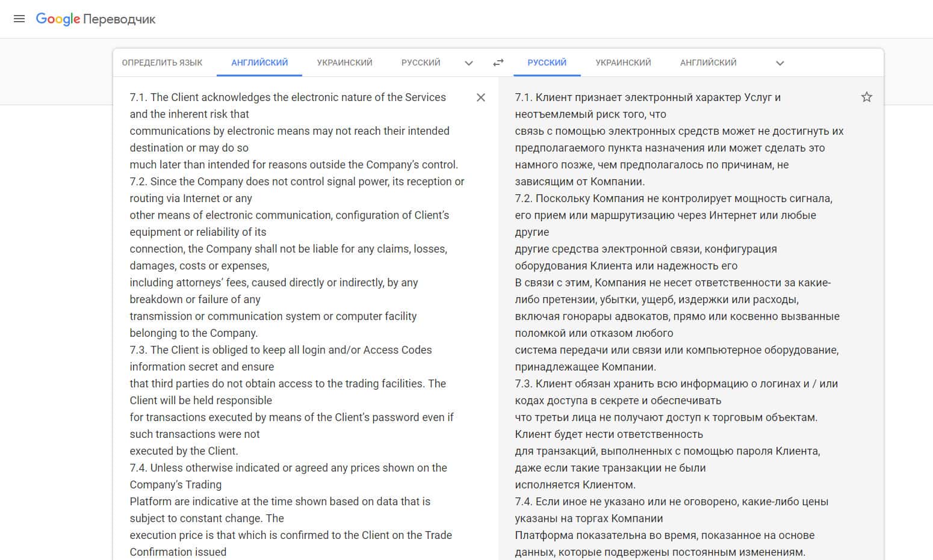This screenshot has height=560, width=933.
Task: Click the Russian translation line starting 7.4
Action: click(x=671, y=502)
